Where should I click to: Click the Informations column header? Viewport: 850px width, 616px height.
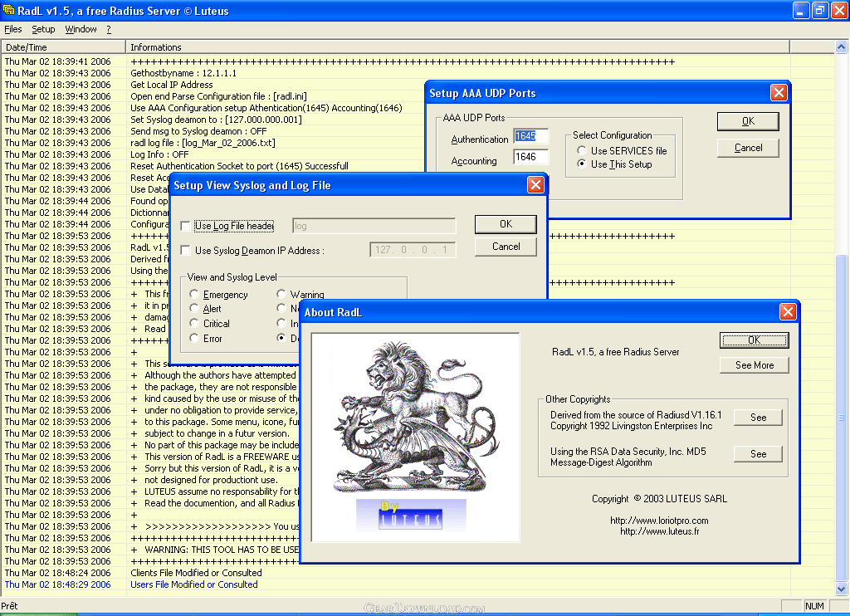(457, 47)
